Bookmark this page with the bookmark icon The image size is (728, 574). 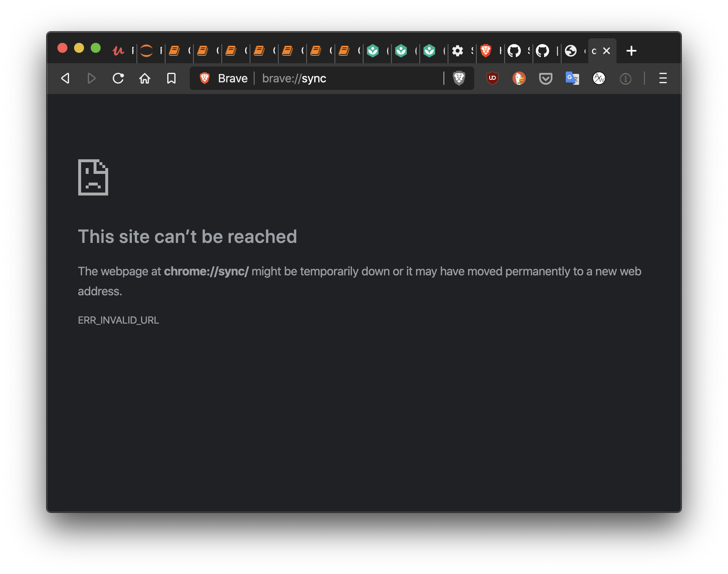[x=171, y=78]
